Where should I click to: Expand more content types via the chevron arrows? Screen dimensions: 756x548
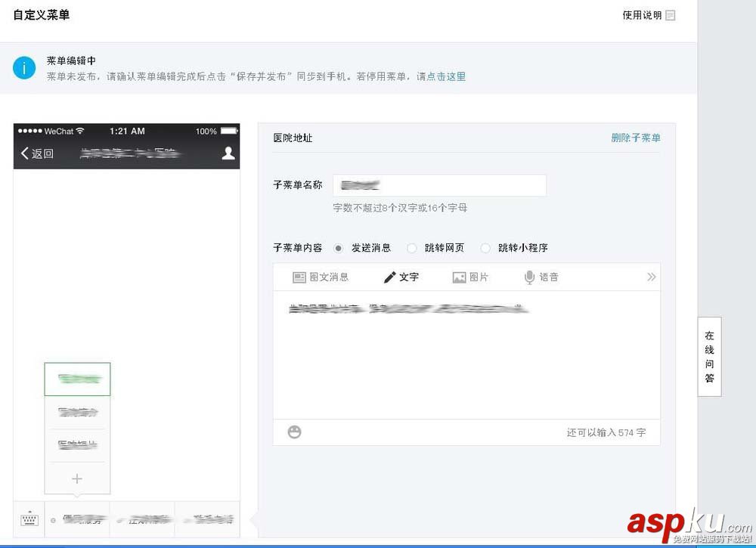click(x=651, y=277)
